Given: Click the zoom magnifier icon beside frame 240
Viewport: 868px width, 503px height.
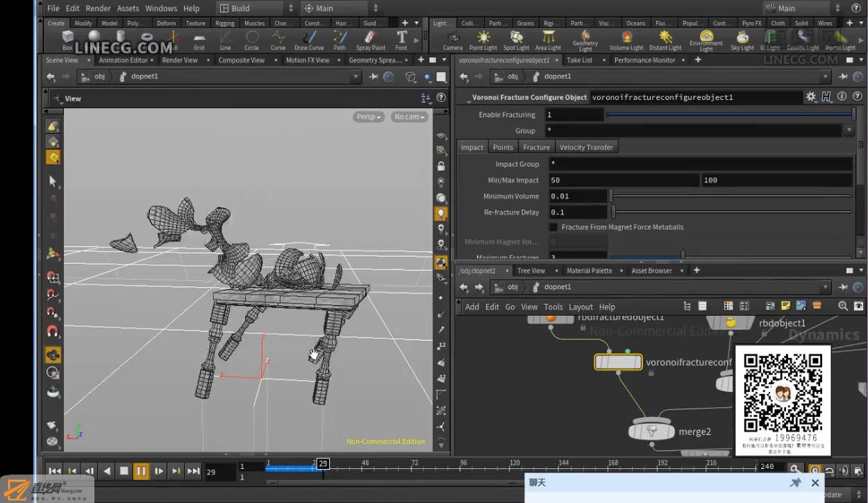Looking at the screenshot, I should coord(794,470).
